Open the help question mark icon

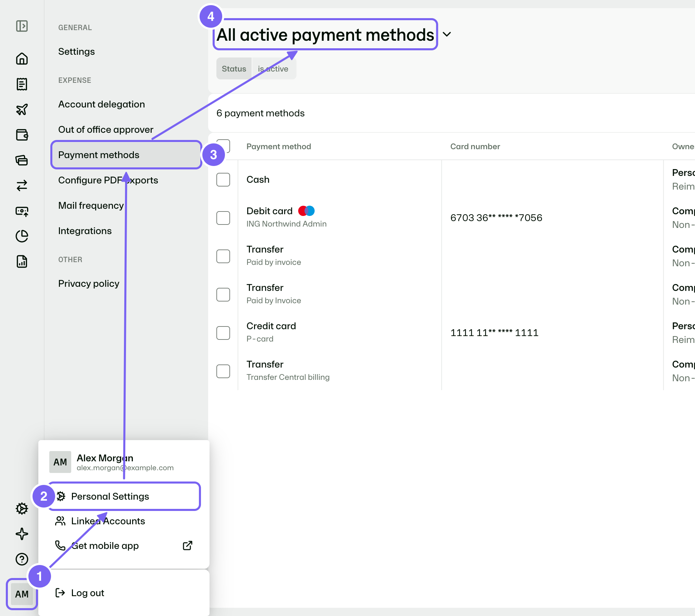(22, 559)
